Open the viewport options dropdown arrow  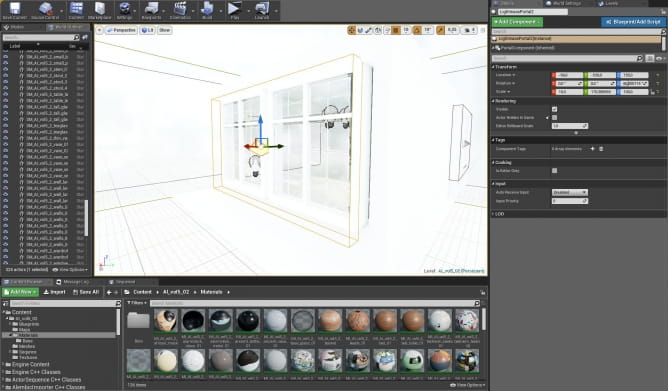(x=99, y=30)
